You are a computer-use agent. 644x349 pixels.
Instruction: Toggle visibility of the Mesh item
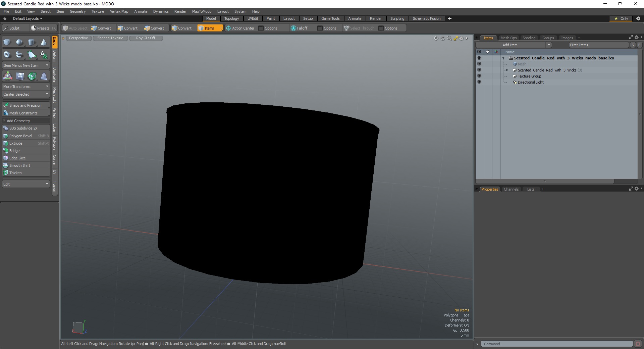(x=479, y=64)
